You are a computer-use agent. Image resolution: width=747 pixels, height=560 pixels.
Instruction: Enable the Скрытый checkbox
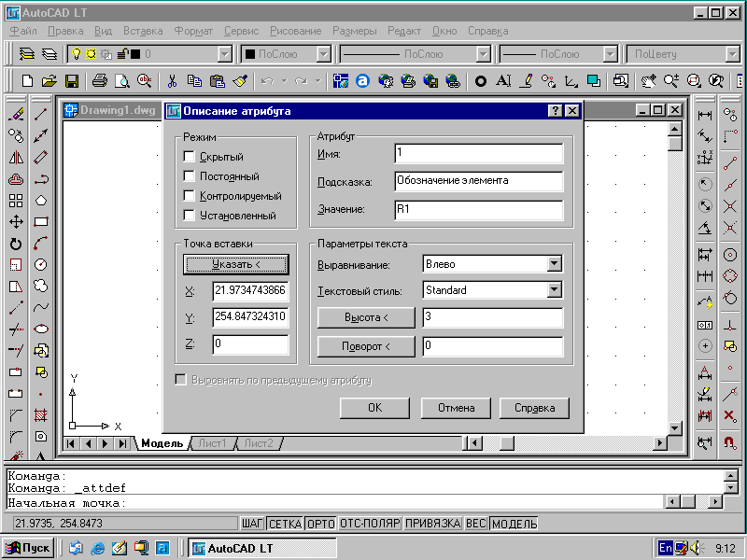tap(189, 156)
